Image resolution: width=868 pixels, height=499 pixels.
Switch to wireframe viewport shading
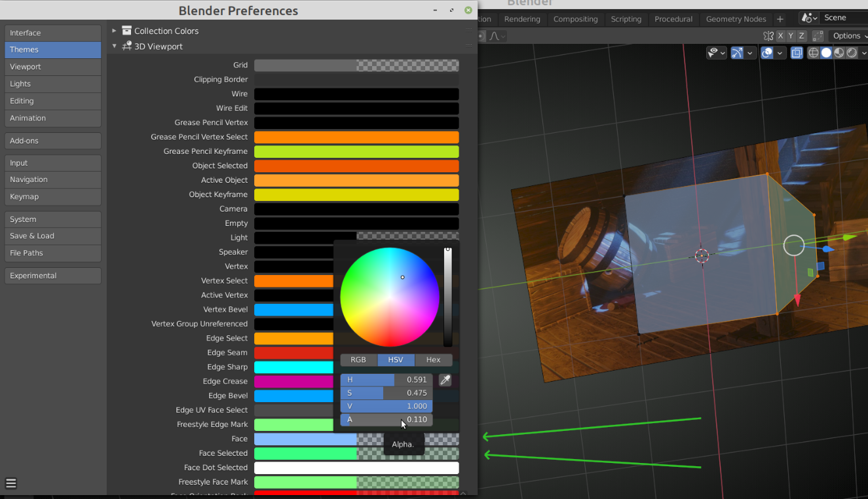814,53
